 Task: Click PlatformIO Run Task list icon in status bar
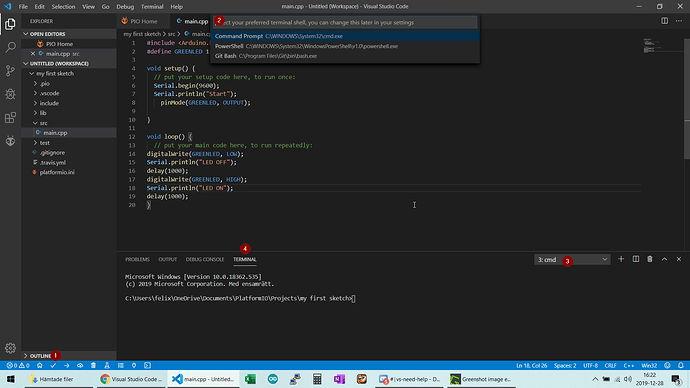pos(121,366)
